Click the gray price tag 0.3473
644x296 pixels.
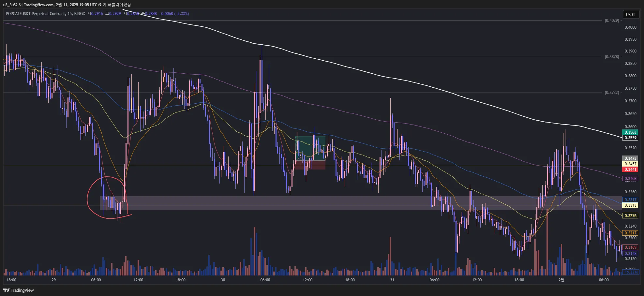[630, 158]
